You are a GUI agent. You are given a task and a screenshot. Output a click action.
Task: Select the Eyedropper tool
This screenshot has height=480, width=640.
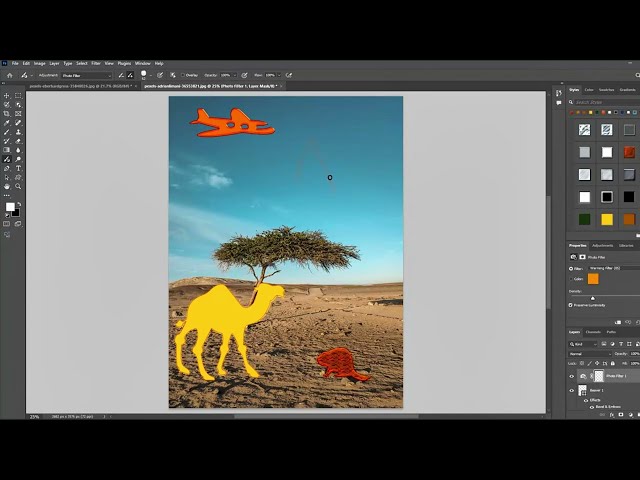coord(7,123)
